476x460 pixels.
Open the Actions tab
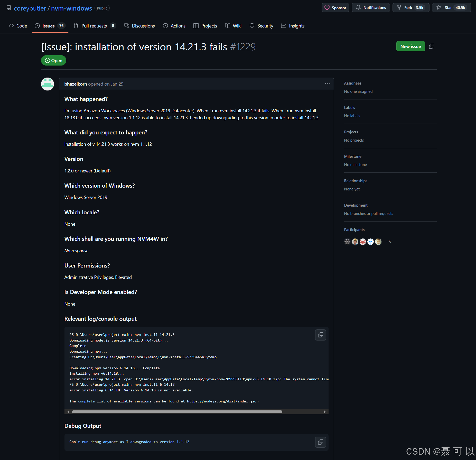pos(174,26)
